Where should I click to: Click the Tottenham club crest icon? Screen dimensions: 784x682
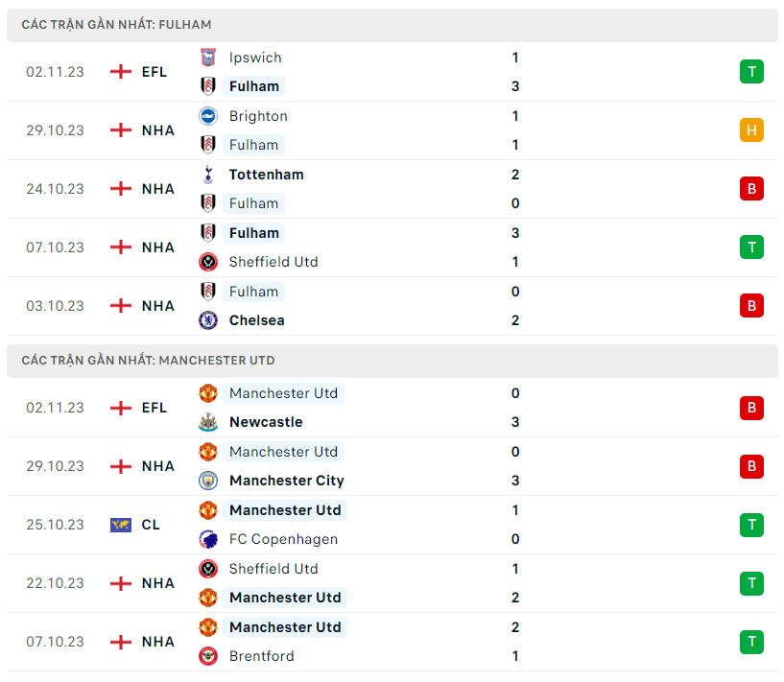click(x=207, y=175)
